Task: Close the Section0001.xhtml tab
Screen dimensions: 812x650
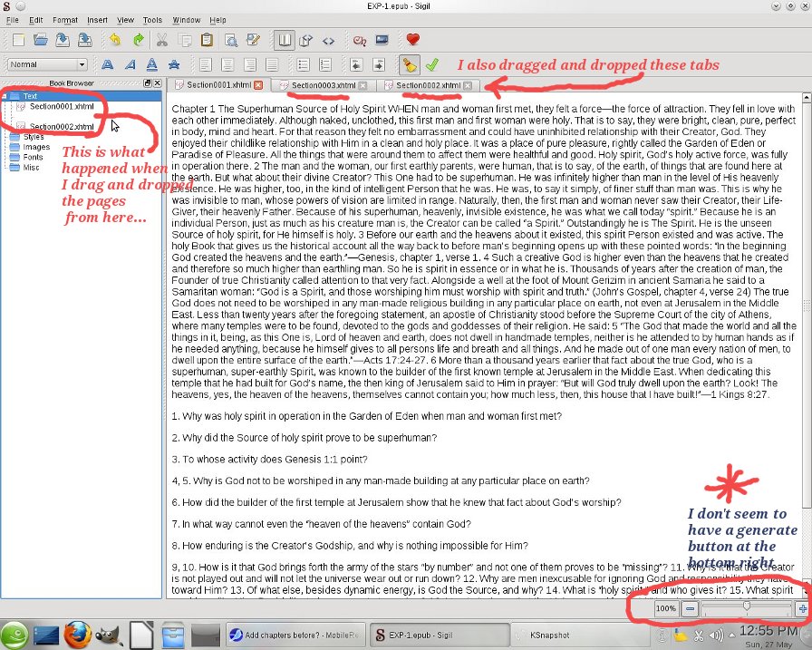Action: (258, 85)
